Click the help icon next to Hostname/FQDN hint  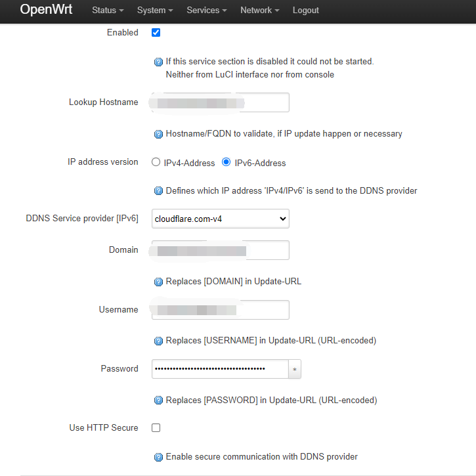coord(158,134)
